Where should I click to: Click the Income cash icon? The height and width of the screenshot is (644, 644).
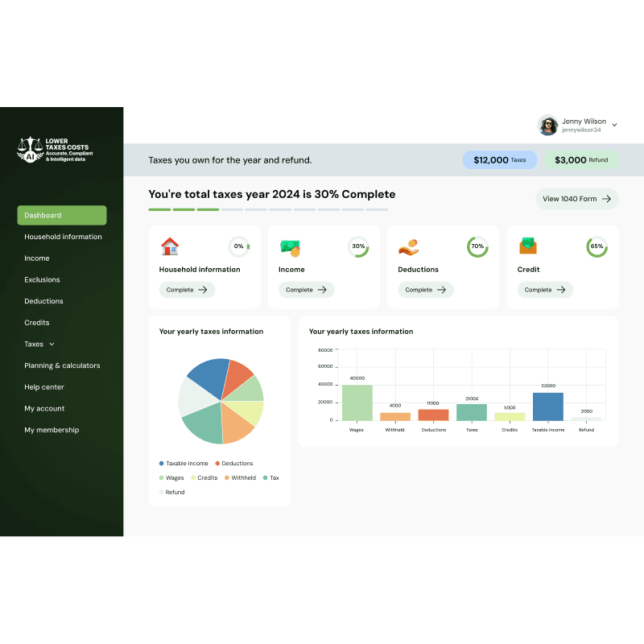tap(290, 248)
